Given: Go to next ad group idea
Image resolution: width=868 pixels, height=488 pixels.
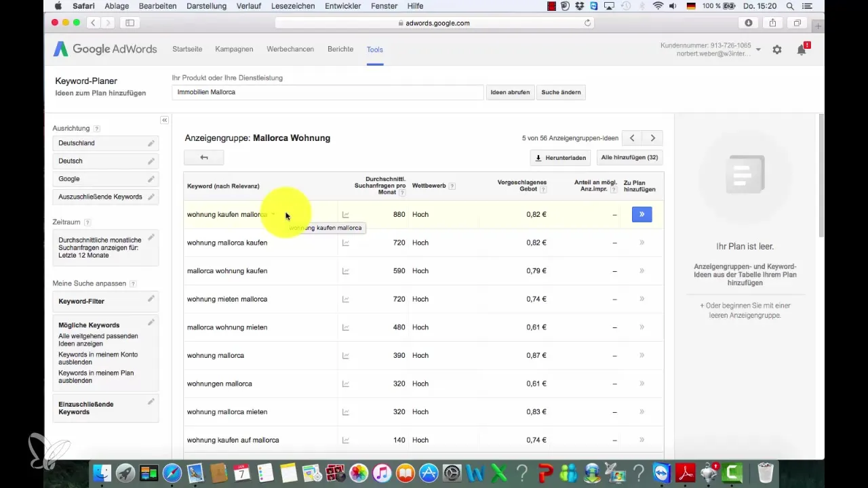Looking at the screenshot, I should (652, 138).
